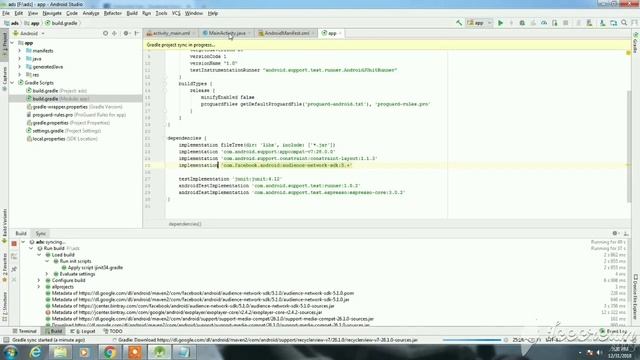Click the ads breadcrumb in navigation bar

click(x=12, y=23)
